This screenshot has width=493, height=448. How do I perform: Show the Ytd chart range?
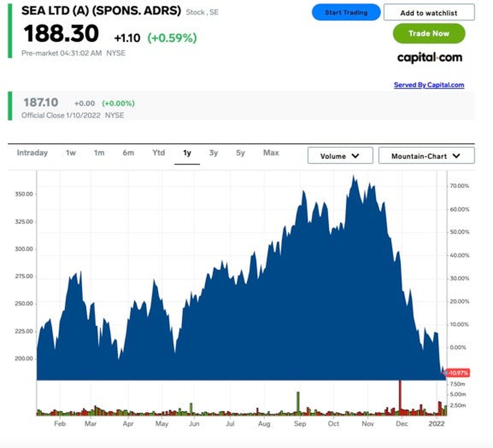point(158,153)
